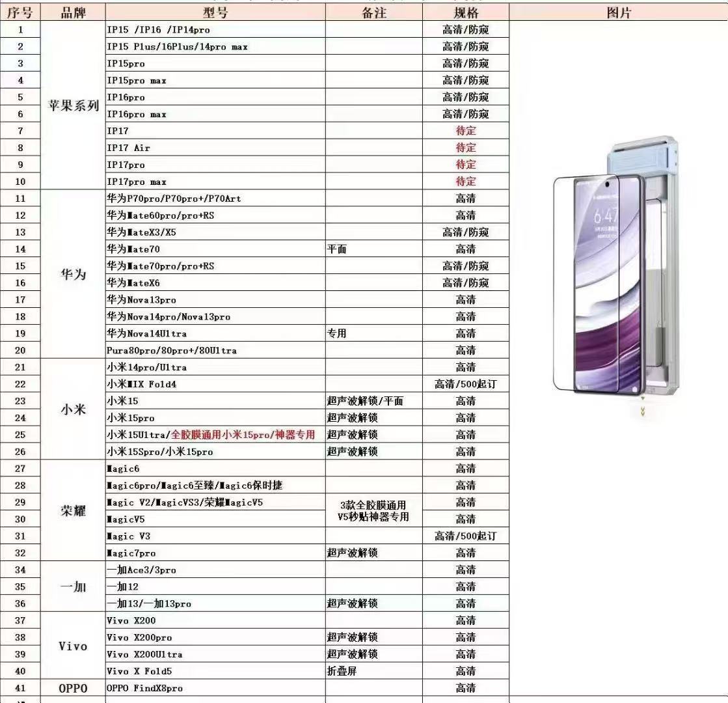
Task: Click the 型号 column header
Action: click(x=215, y=12)
